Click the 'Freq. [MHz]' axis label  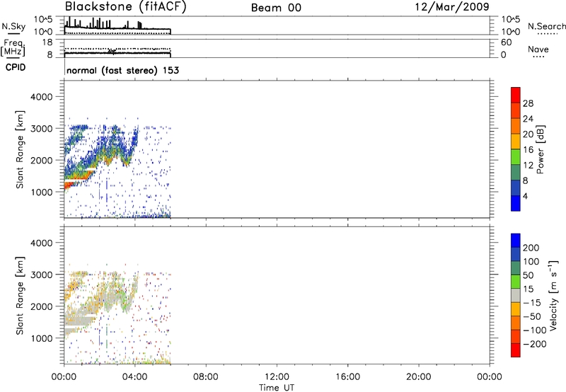pyautogui.click(x=13, y=47)
